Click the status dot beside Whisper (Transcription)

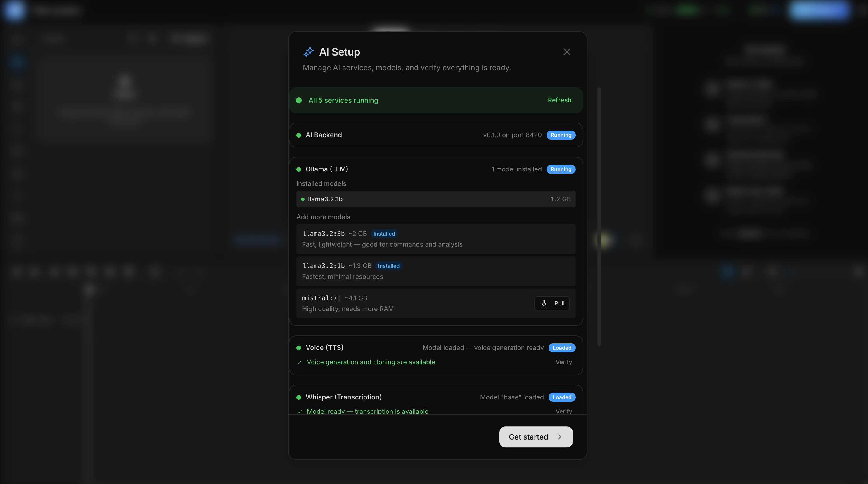(299, 397)
